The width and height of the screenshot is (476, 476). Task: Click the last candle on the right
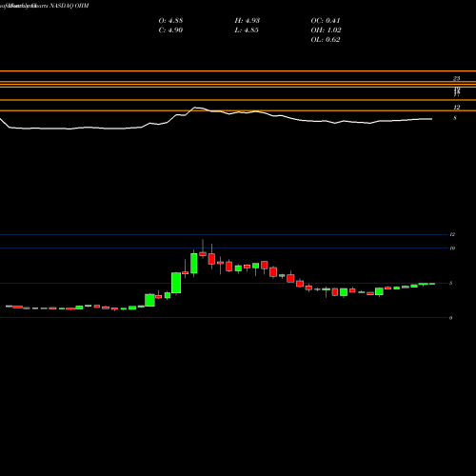(432, 284)
